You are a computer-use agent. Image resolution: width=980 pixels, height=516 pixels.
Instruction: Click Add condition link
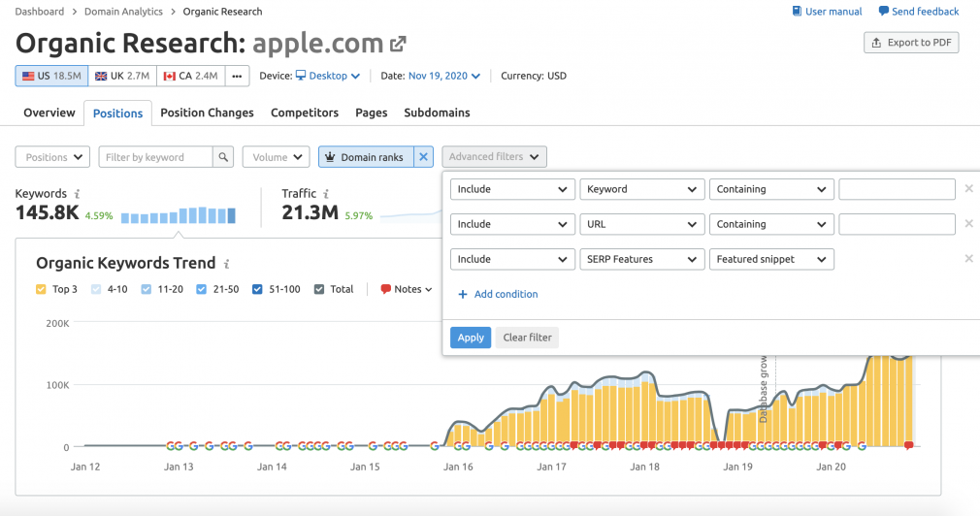(498, 294)
